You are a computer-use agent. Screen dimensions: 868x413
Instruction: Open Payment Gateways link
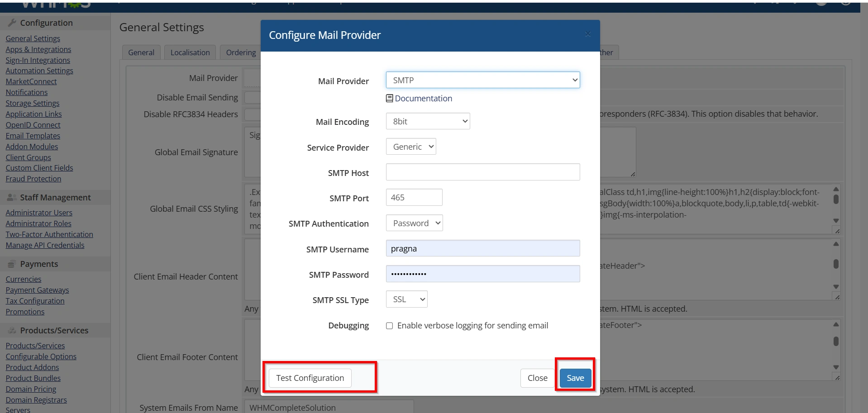(37, 290)
